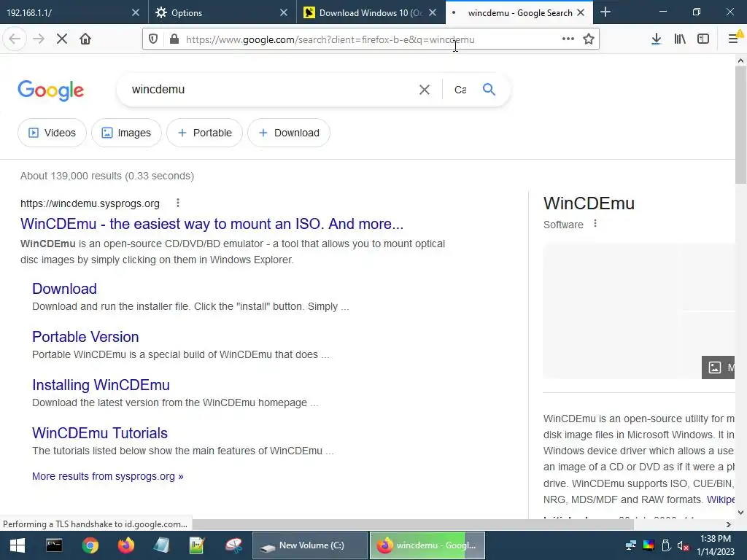
Task: Click the colorful display tray icon
Action: point(649,545)
